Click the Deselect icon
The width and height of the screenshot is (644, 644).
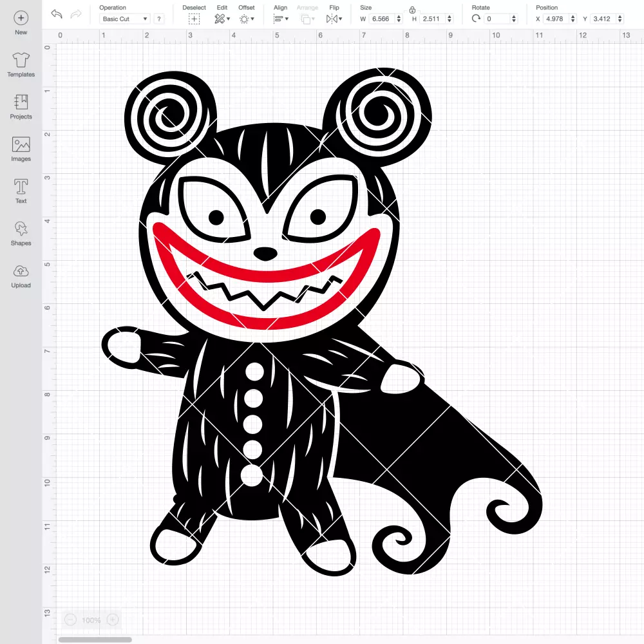(x=194, y=19)
